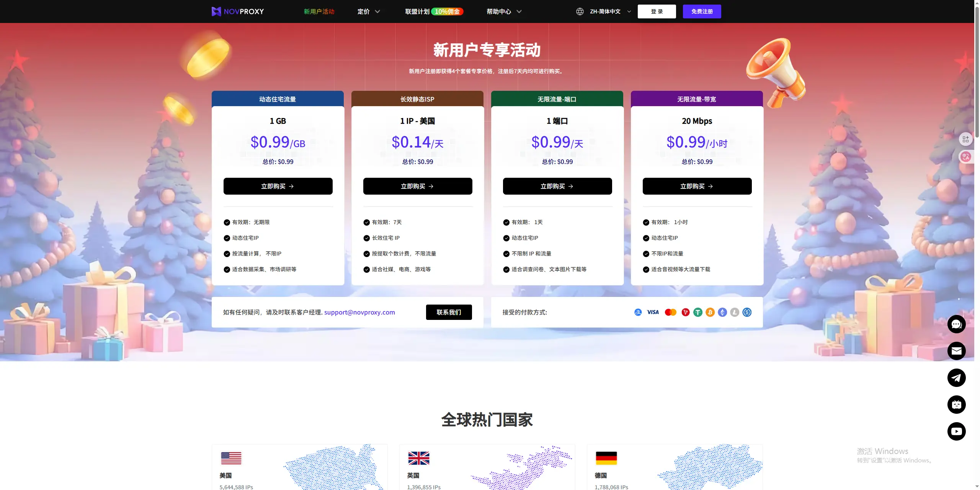The image size is (980, 490).
Task: Click the floating email envelope icon
Action: click(x=956, y=351)
